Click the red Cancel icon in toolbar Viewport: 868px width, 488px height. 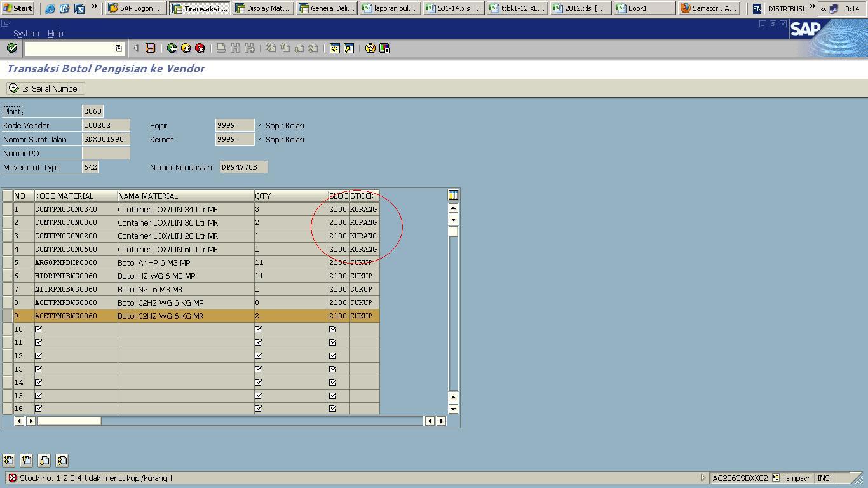click(200, 48)
